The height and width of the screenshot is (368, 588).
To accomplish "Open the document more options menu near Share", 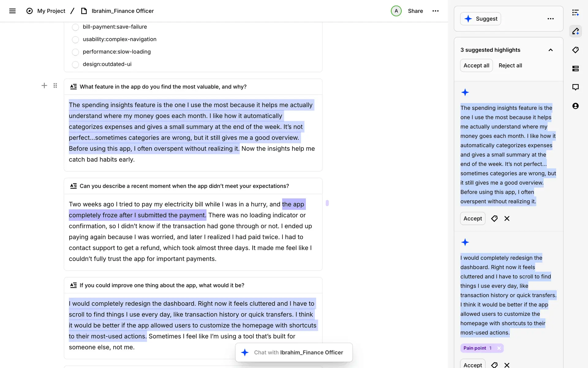I will point(435,11).
